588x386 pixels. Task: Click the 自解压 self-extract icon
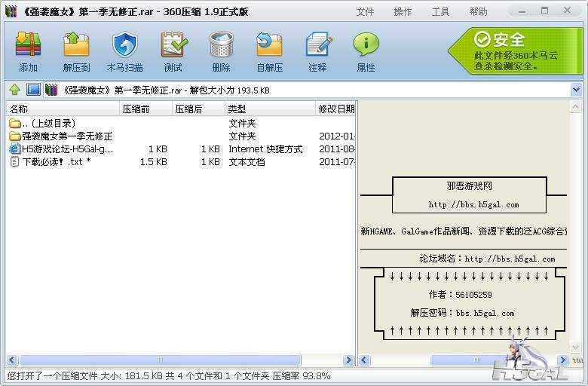click(269, 51)
